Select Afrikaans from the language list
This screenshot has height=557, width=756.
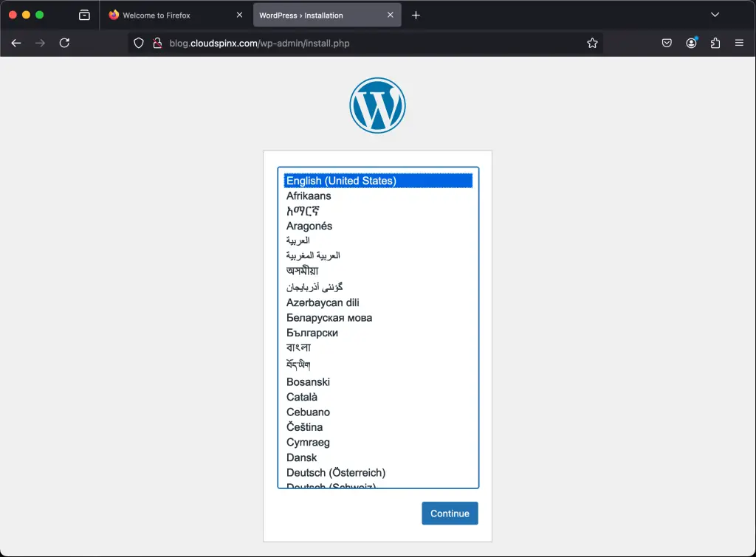click(x=309, y=196)
